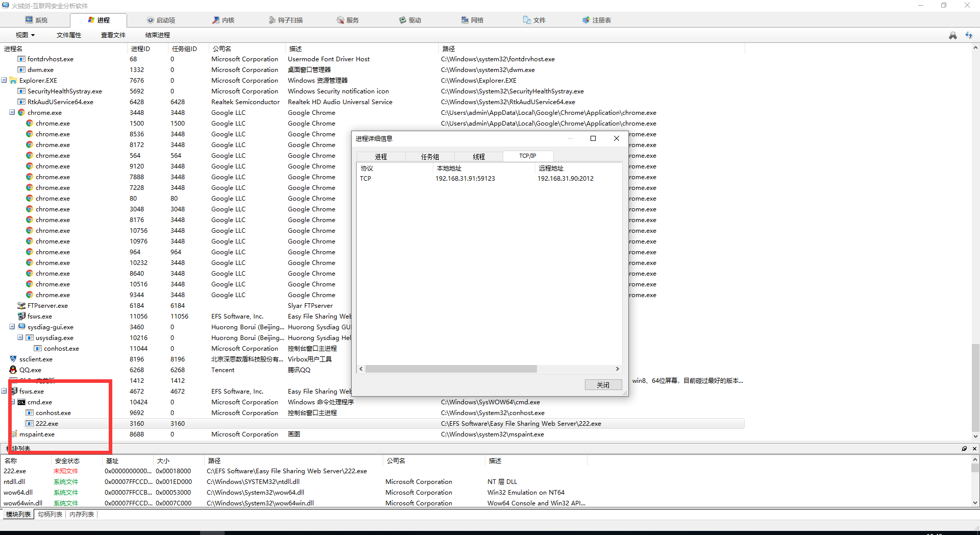Viewport: 980px width, 535px height.
Task: Click the conhost.exe icon with PID 11044
Action: click(38, 349)
